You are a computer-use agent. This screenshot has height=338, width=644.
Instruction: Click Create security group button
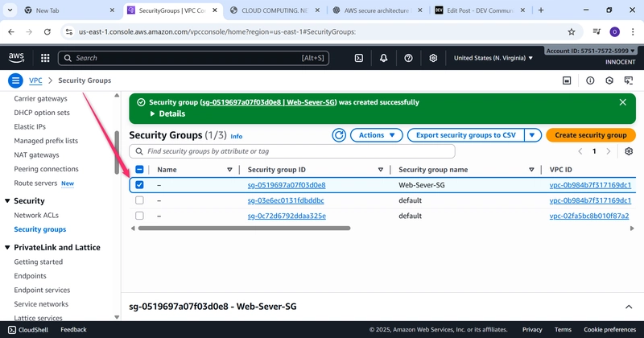click(x=591, y=135)
